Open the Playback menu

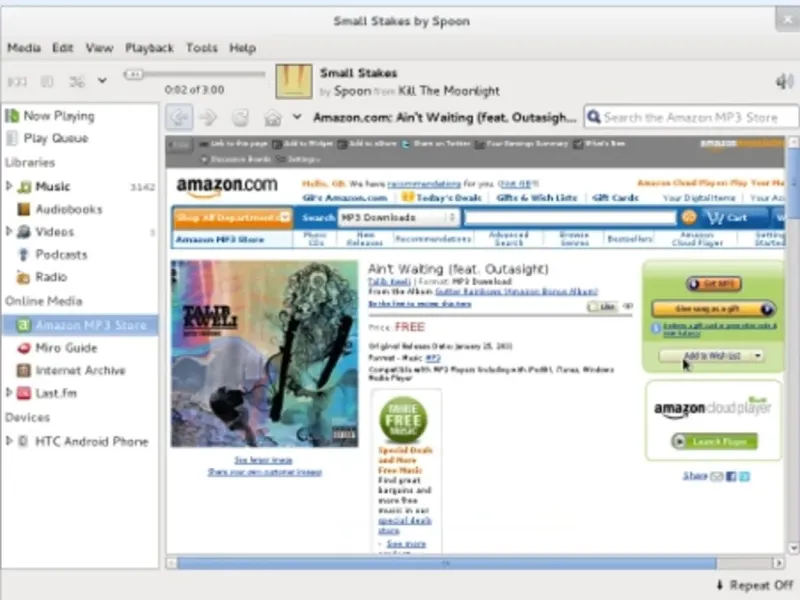[149, 48]
